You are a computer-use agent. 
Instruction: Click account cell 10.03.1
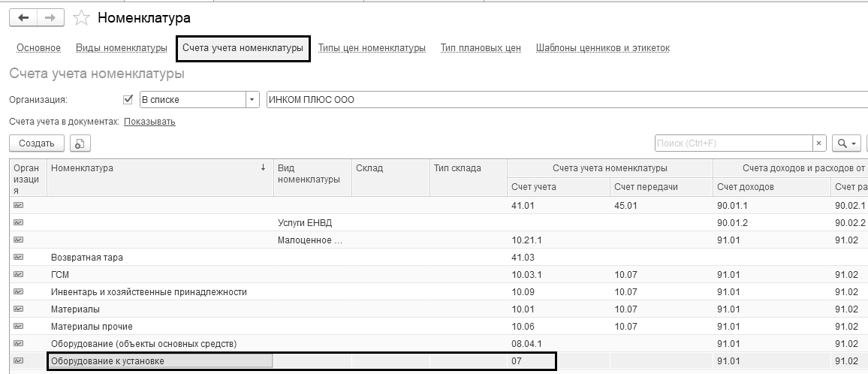pyautogui.click(x=559, y=275)
